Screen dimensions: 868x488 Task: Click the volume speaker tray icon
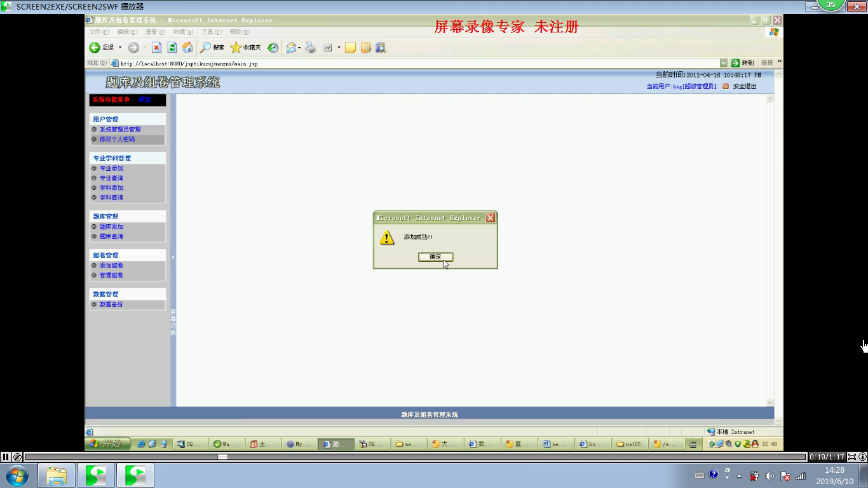pos(770,475)
